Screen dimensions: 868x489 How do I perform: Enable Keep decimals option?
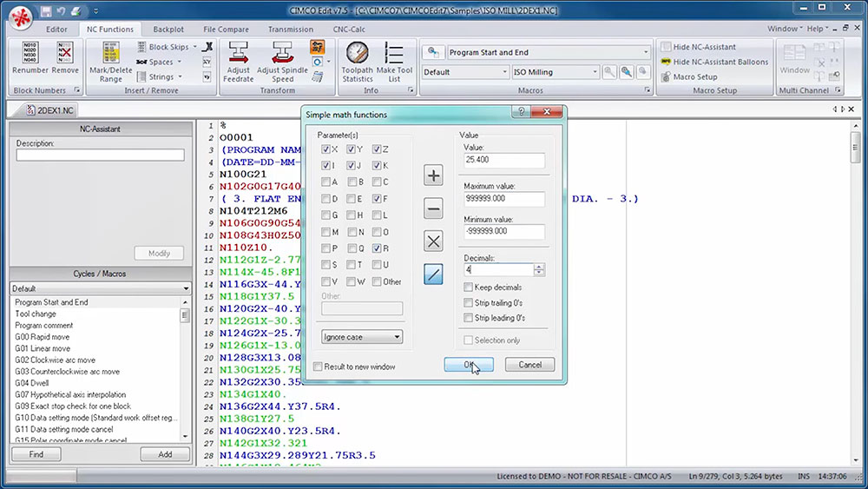469,287
